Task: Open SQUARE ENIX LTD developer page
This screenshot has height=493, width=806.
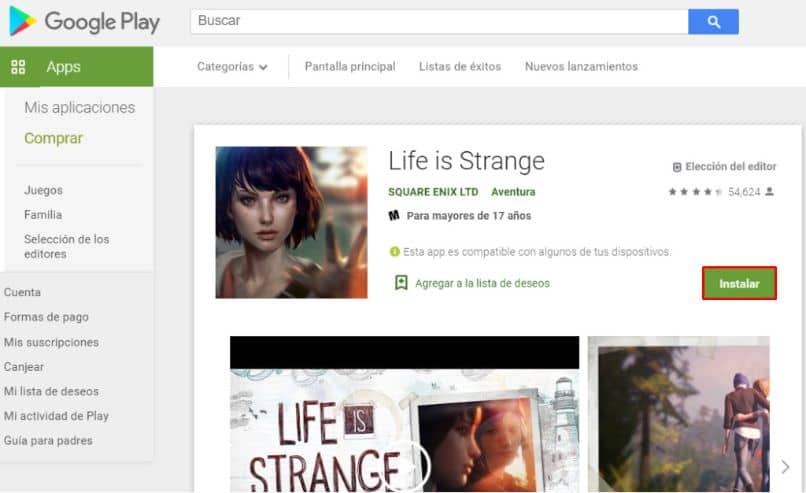Action: pyautogui.click(x=433, y=192)
